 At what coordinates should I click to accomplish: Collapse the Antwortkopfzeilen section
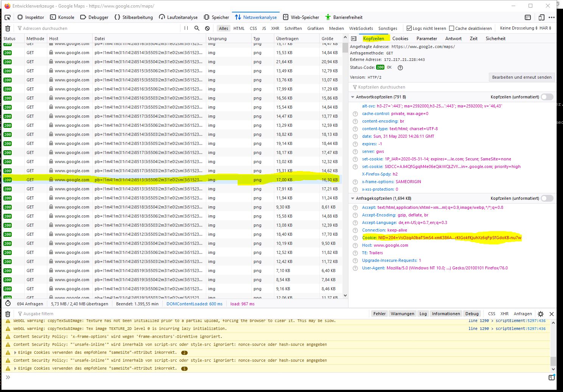353,97
